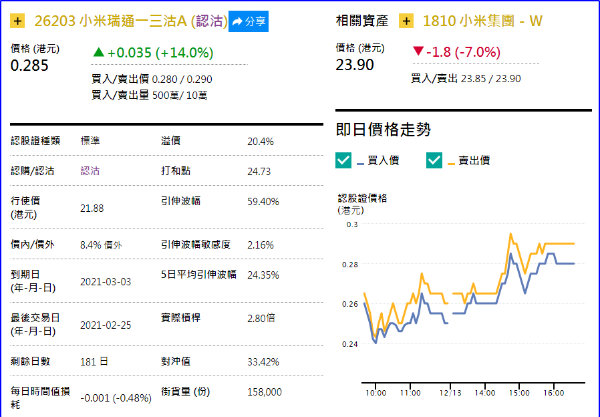Image resolution: width=600 pixels, height=417 pixels.
Task: Select the underlying price 23.90
Action: point(355,65)
